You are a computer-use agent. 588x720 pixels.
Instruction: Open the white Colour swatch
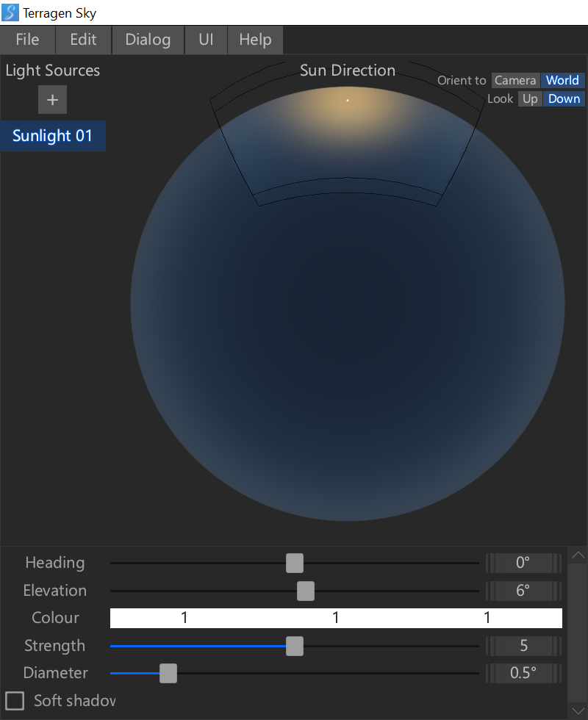(x=336, y=618)
